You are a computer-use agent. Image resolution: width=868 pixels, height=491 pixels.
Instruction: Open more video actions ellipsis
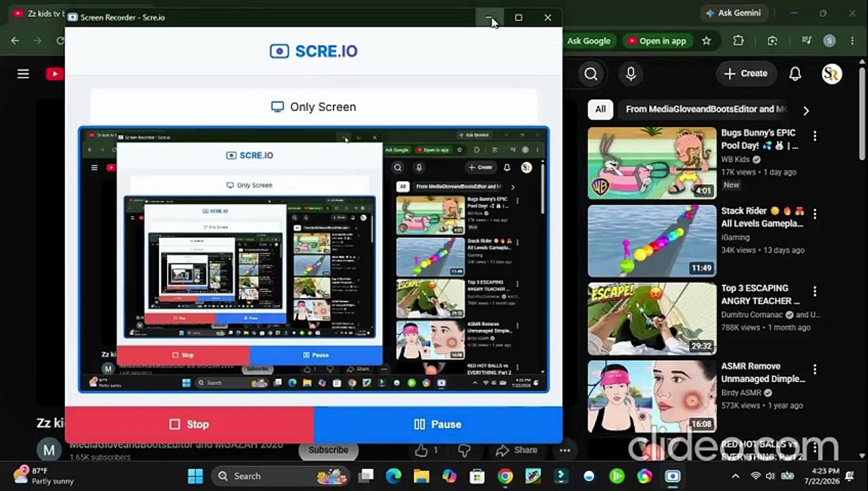pyautogui.click(x=565, y=450)
